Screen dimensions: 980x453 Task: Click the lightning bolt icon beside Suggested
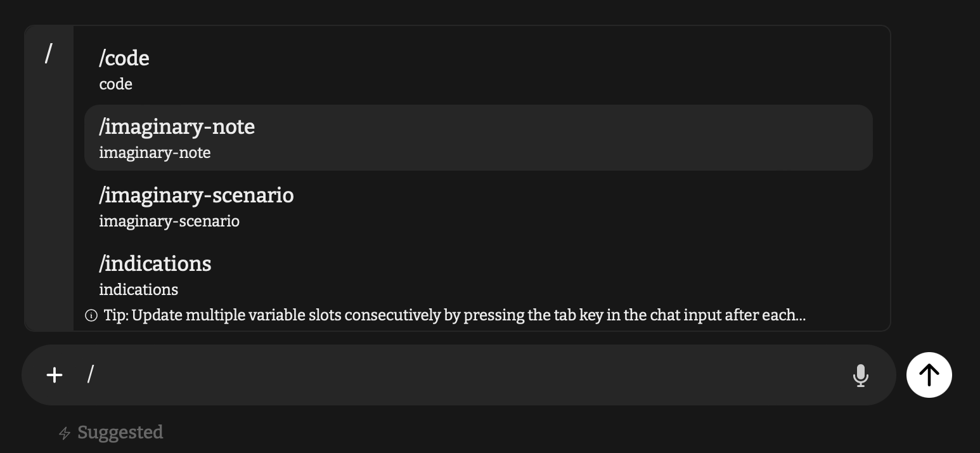pyautogui.click(x=64, y=433)
